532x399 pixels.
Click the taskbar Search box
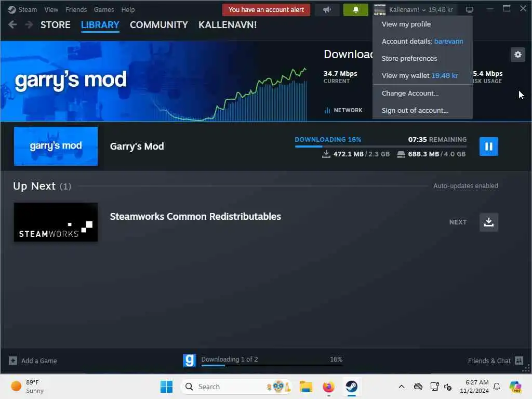point(236,387)
